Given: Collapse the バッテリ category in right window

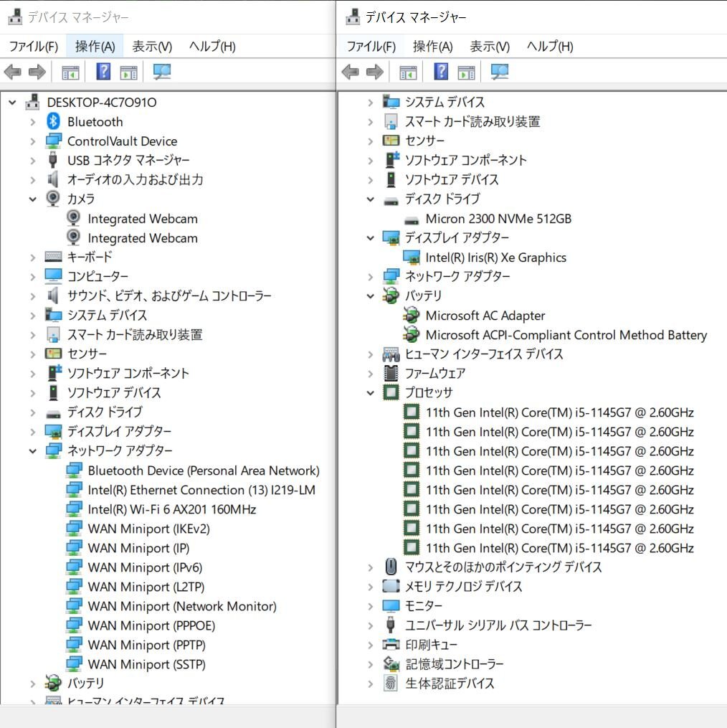Looking at the screenshot, I should [371, 296].
